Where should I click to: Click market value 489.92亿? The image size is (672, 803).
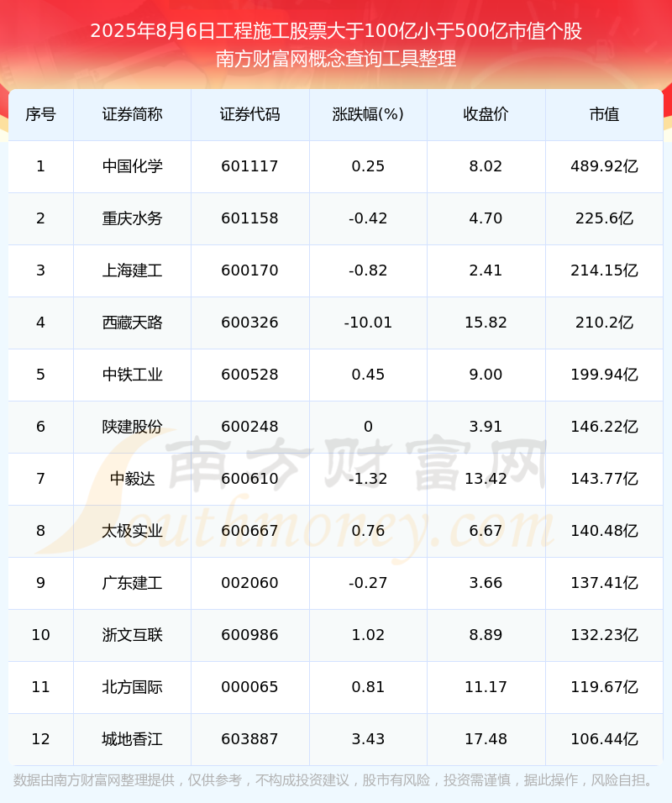605,166
